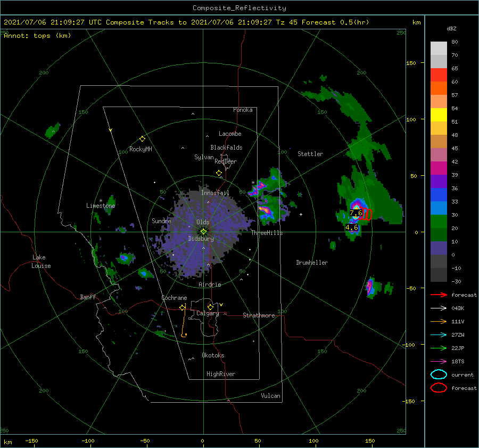The image size is (479, 448).
Task: Click the storm cell southeast of Drumheller
Action: 370,287
